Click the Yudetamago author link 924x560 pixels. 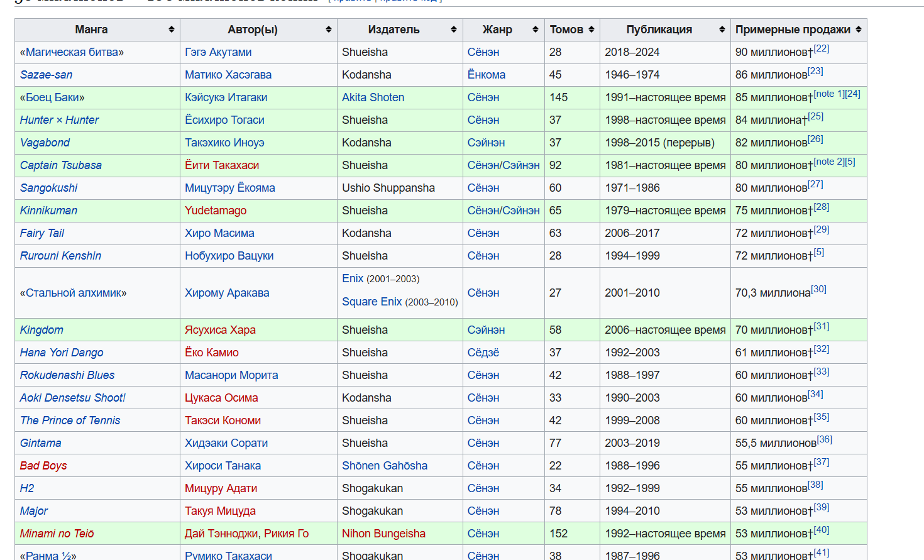(x=216, y=211)
